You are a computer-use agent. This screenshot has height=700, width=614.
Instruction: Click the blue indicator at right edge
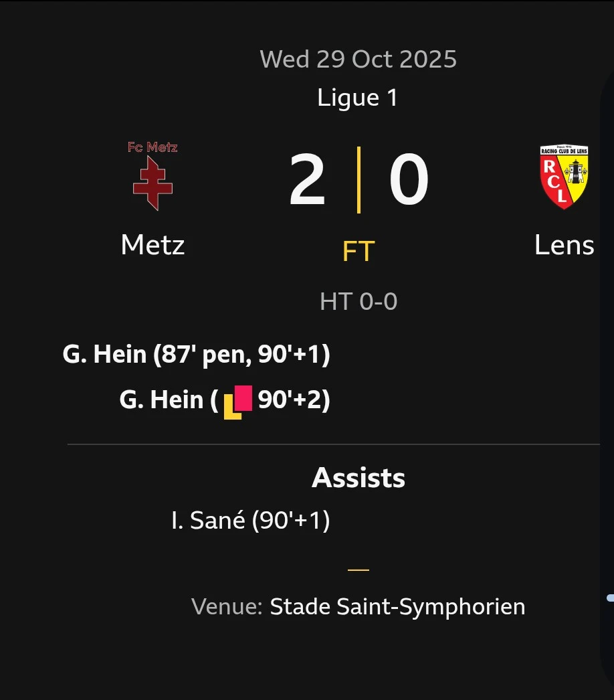tap(610, 598)
